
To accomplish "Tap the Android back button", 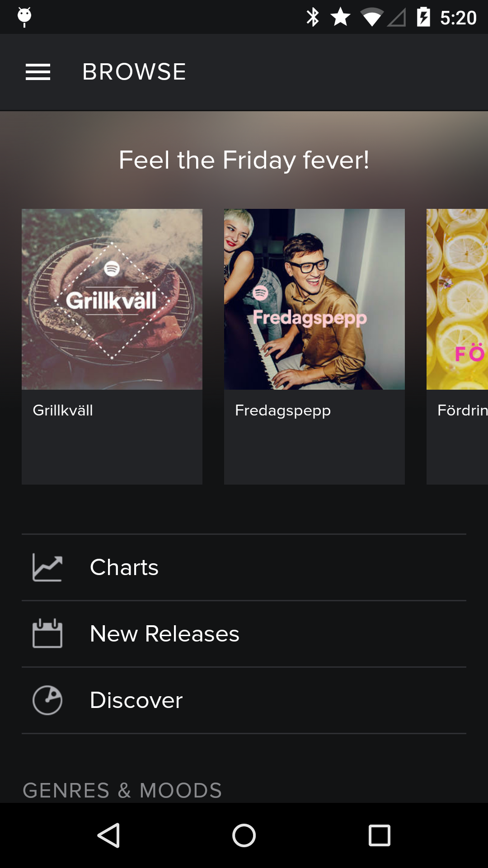I will [x=108, y=835].
